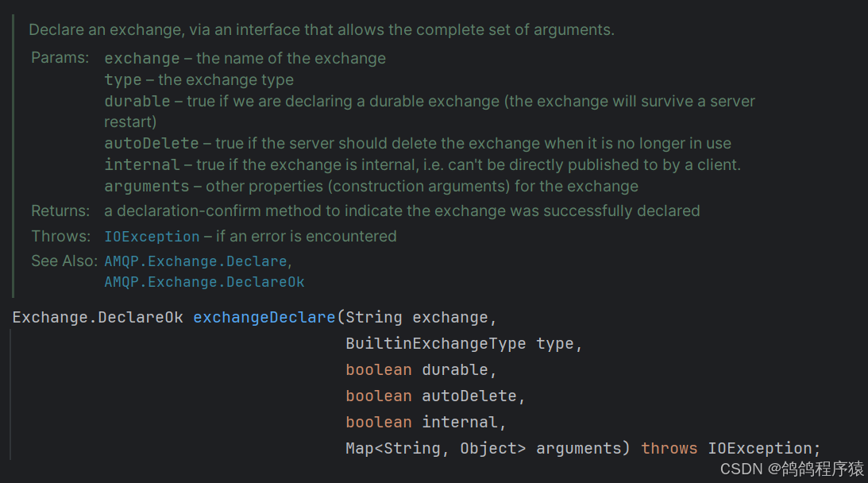868x483 pixels.
Task: Click IOException at end of method signature
Action: point(759,448)
